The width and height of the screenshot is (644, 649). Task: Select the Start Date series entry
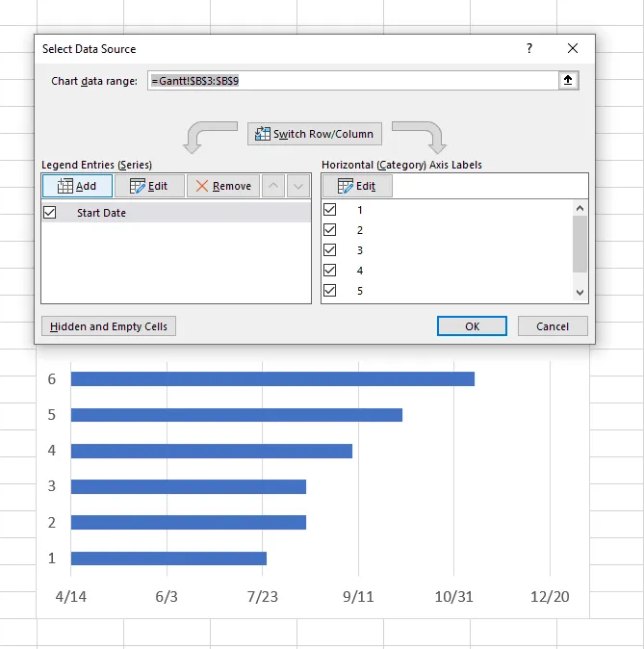coord(101,213)
